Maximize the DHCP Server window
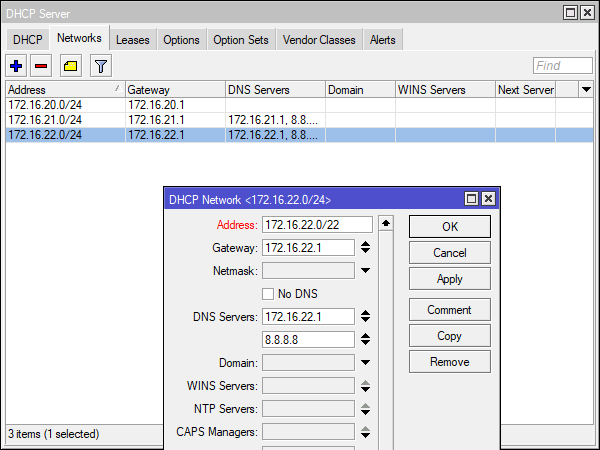 (x=571, y=13)
